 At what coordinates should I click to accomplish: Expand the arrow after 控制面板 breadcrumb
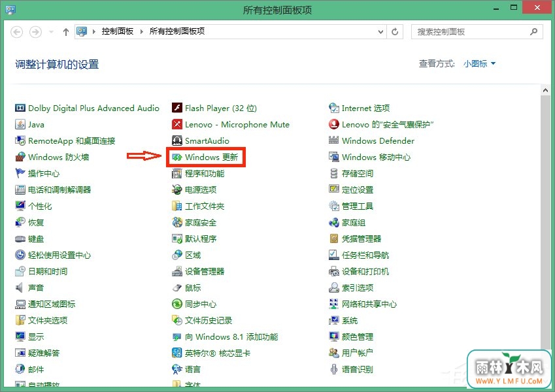click(142, 32)
